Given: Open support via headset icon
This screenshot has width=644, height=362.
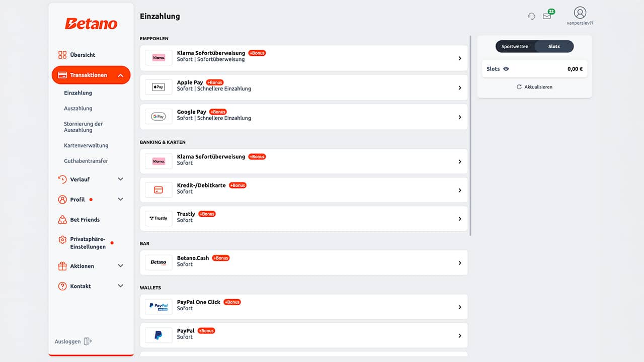Looking at the screenshot, I should (x=531, y=16).
